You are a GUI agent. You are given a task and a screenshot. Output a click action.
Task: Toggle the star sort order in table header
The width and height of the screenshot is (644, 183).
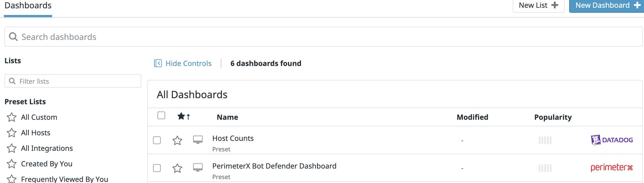[x=184, y=116]
